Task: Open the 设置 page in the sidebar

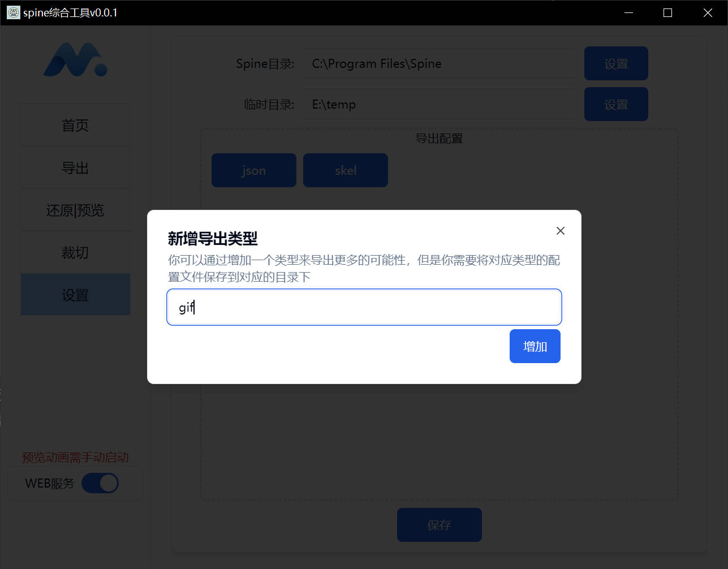Action: [x=75, y=295]
